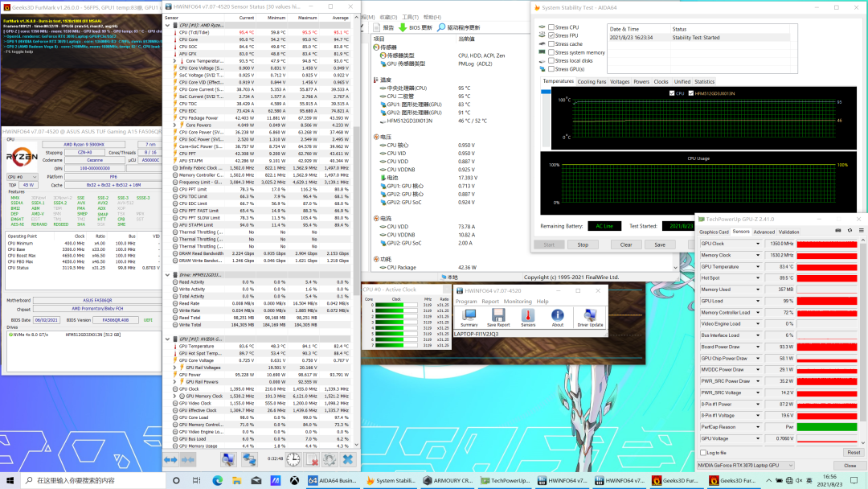The height and width of the screenshot is (489, 868).
Task: Reset sensor timer via the clock icon
Action: pyautogui.click(x=293, y=458)
